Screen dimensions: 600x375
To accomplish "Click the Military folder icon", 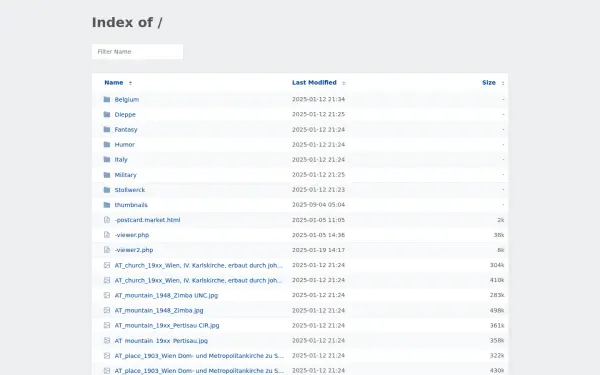I will (107, 175).
